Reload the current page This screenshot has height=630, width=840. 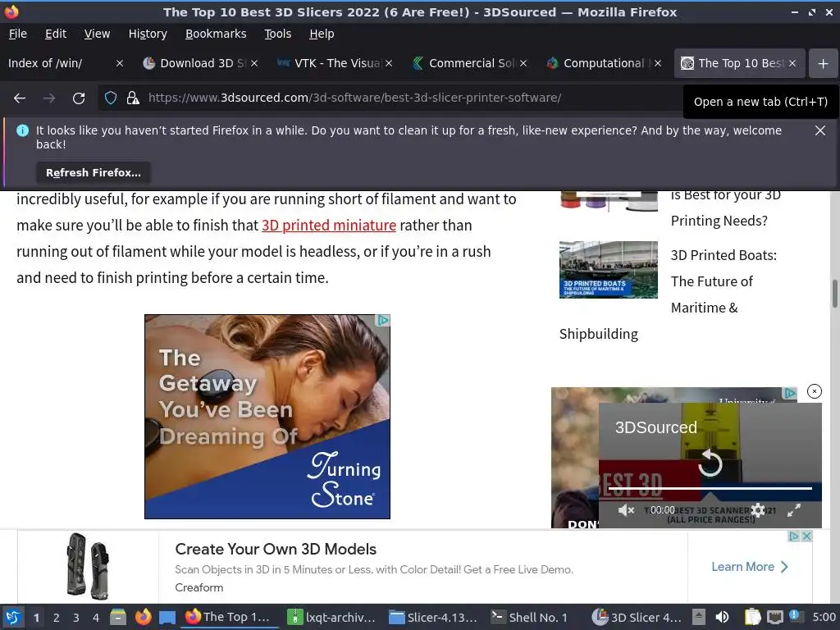(x=79, y=98)
